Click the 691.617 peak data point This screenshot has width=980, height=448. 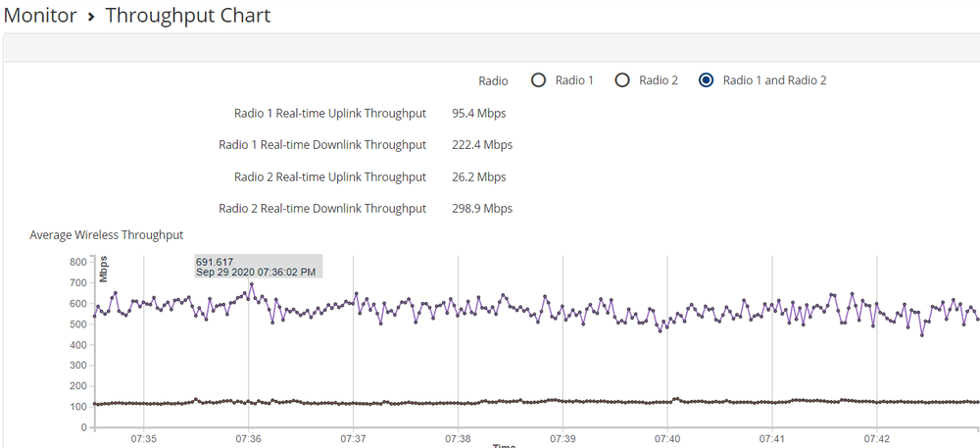(x=251, y=284)
